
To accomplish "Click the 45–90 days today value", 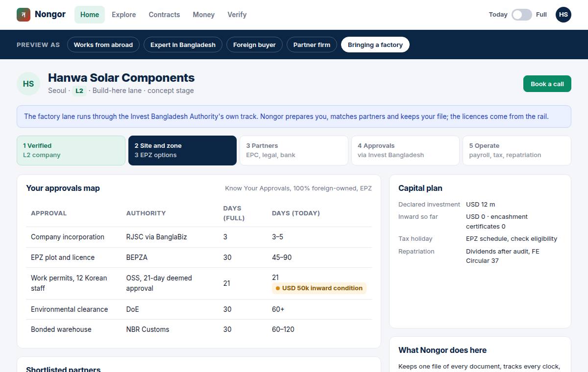I will (282, 257).
